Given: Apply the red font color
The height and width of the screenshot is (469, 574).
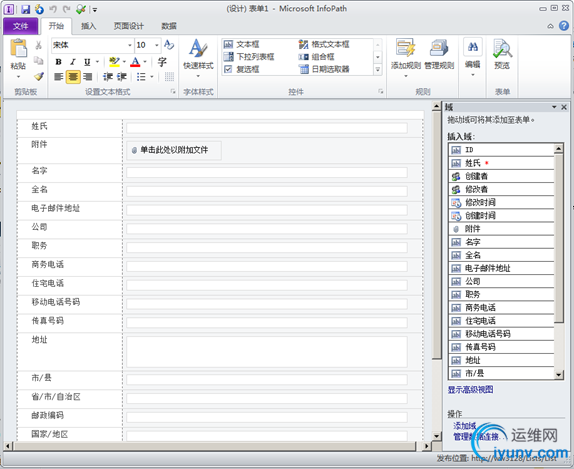Looking at the screenshot, I should pyautogui.click(x=135, y=62).
